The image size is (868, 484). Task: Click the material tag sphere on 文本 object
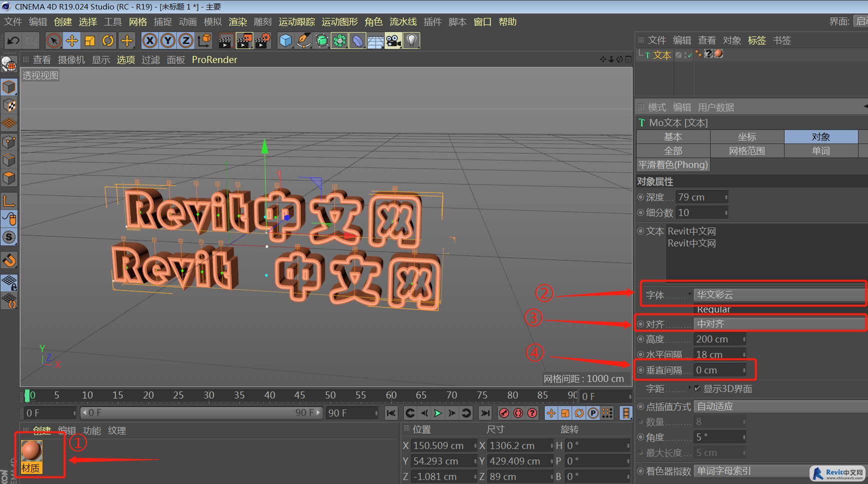719,53
